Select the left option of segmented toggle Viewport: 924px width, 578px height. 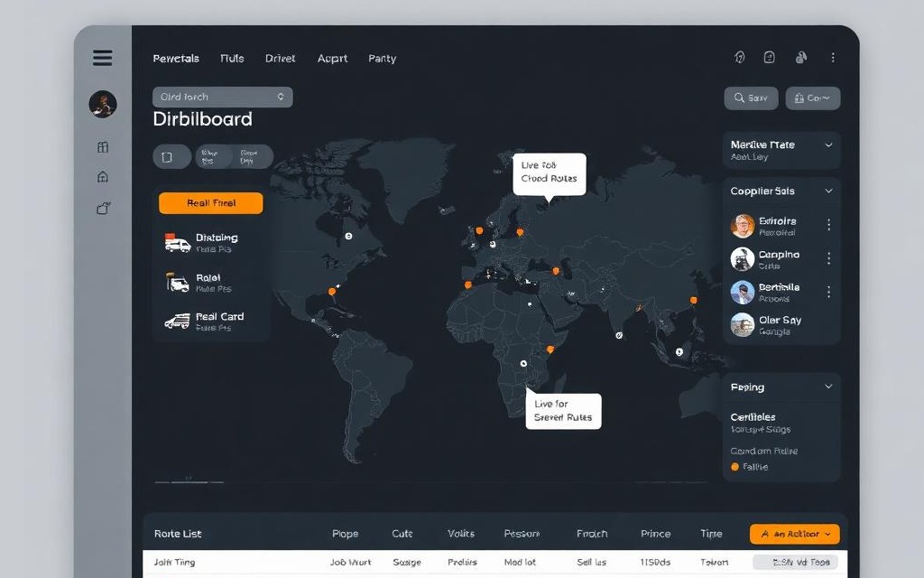(x=213, y=157)
